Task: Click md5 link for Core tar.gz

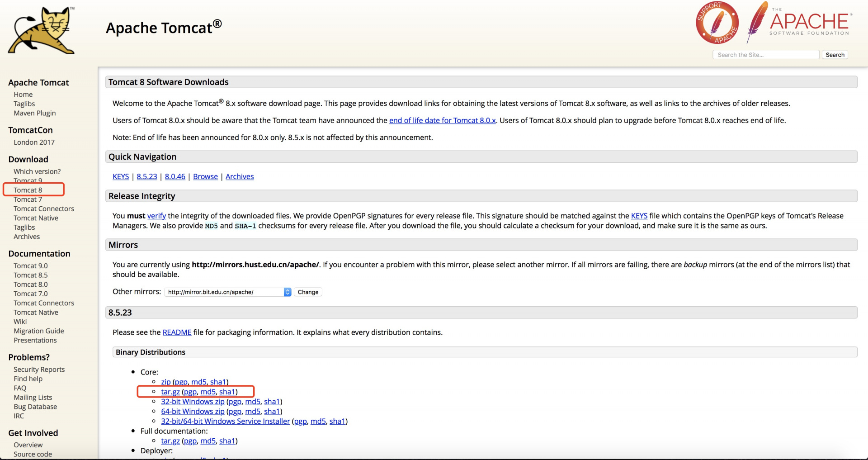Action: [x=208, y=392]
